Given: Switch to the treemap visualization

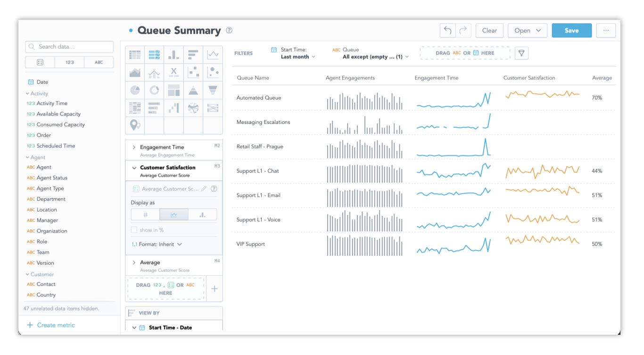Looking at the screenshot, I should [173, 90].
